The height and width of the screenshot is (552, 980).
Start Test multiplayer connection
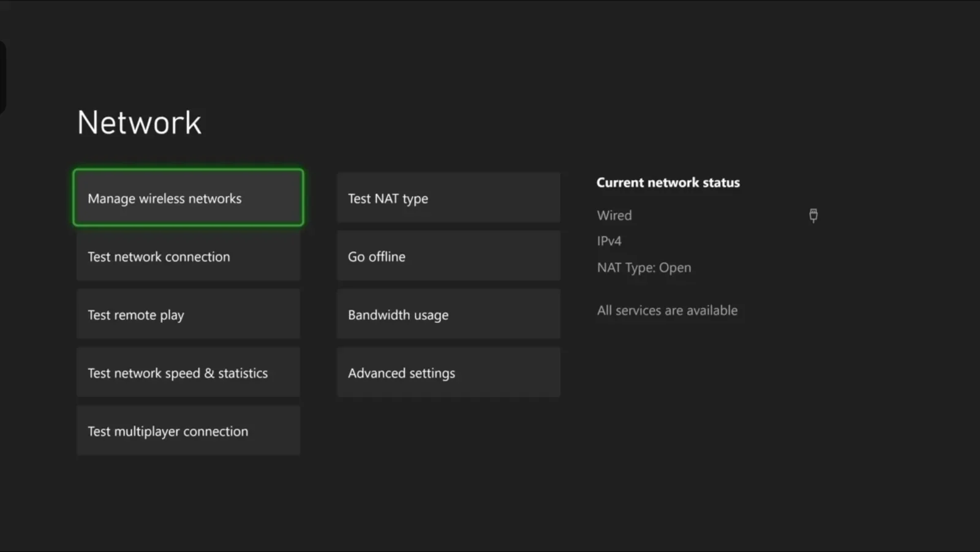click(x=187, y=431)
